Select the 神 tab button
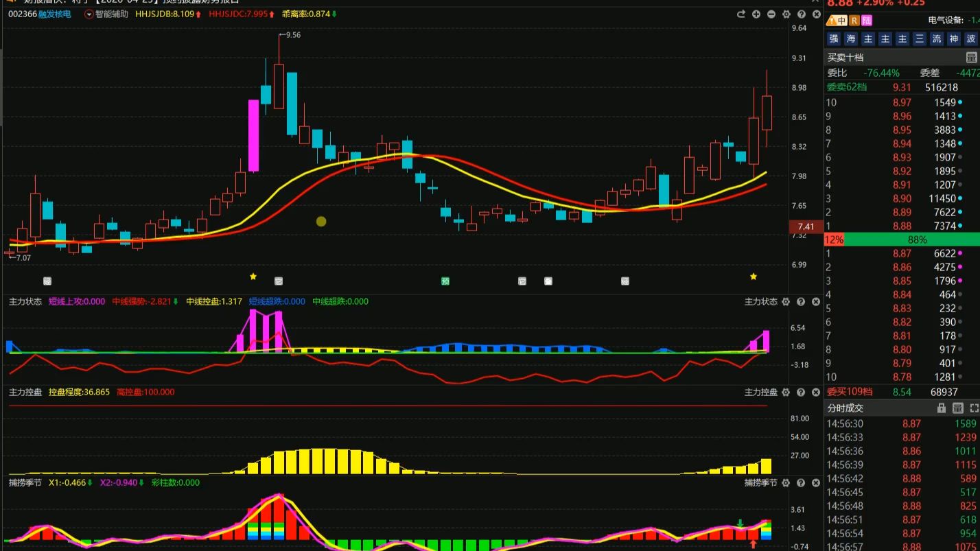This screenshot has height=551, width=980. tap(953, 39)
